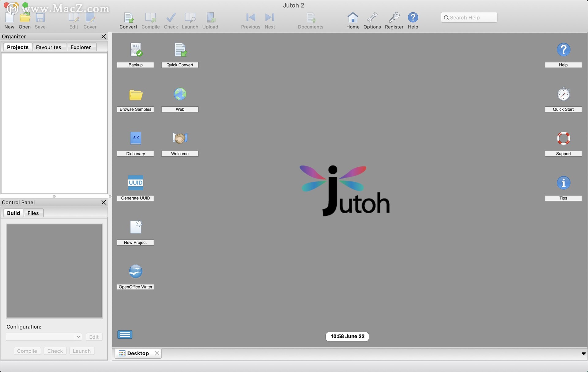The height and width of the screenshot is (372, 588).
Task: Open the Welcome handshake icon
Action: point(180,138)
